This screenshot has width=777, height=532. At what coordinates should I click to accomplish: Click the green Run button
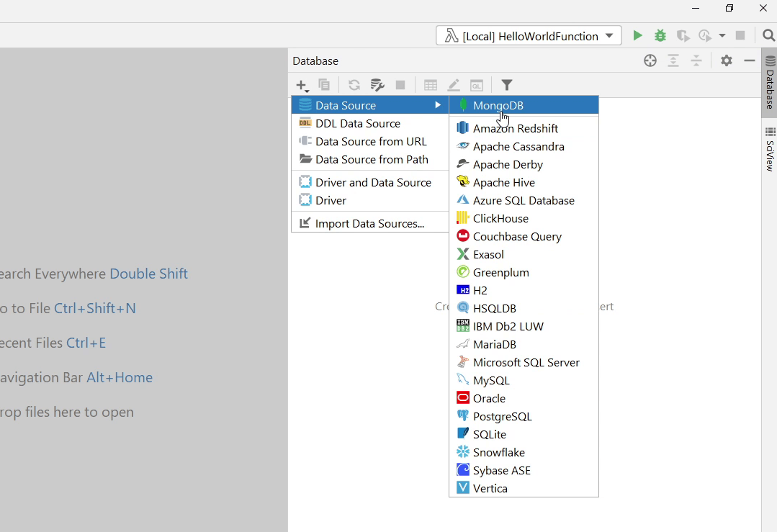click(637, 35)
